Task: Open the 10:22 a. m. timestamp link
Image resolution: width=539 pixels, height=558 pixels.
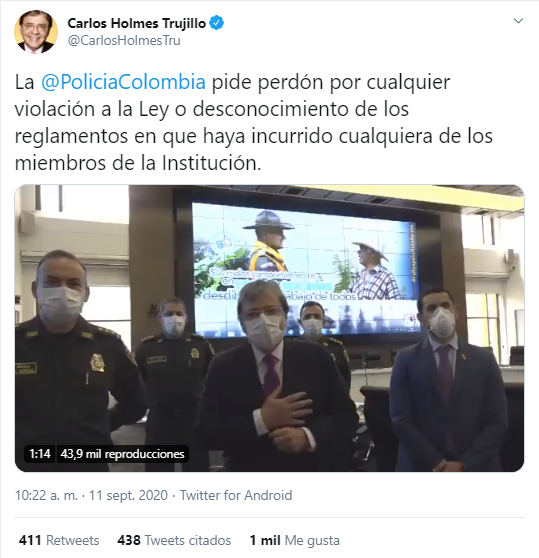Action: (x=46, y=495)
